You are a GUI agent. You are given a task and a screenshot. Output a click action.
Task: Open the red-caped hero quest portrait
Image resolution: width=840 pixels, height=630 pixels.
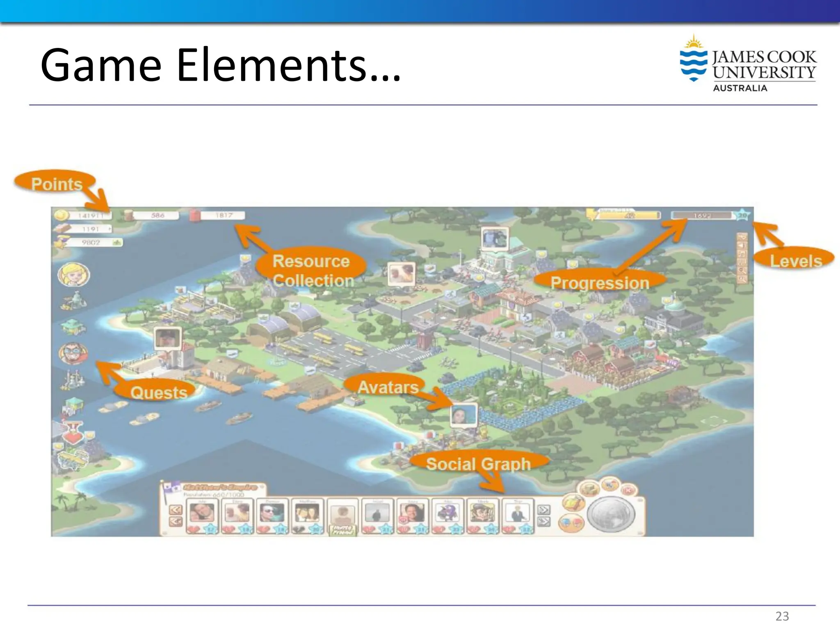point(73,353)
